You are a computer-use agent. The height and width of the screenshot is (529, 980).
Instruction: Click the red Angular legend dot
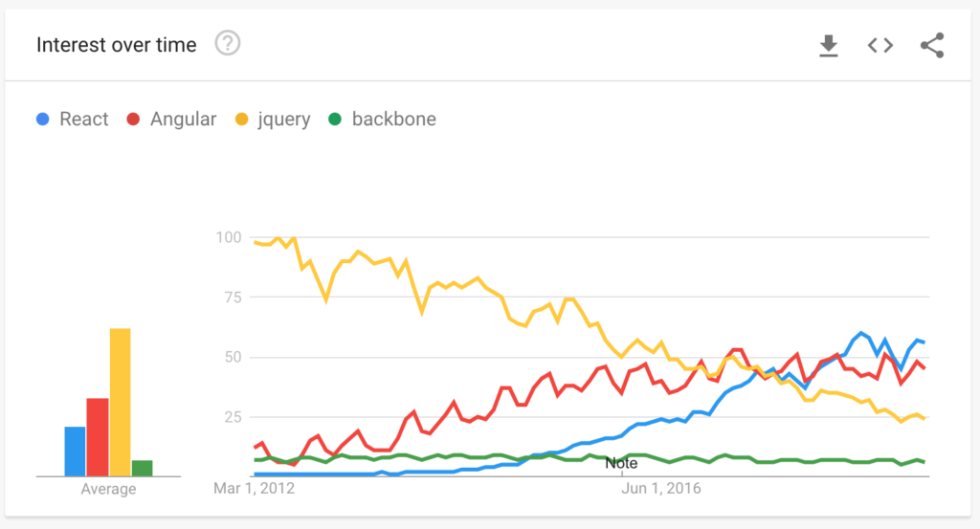pos(133,120)
